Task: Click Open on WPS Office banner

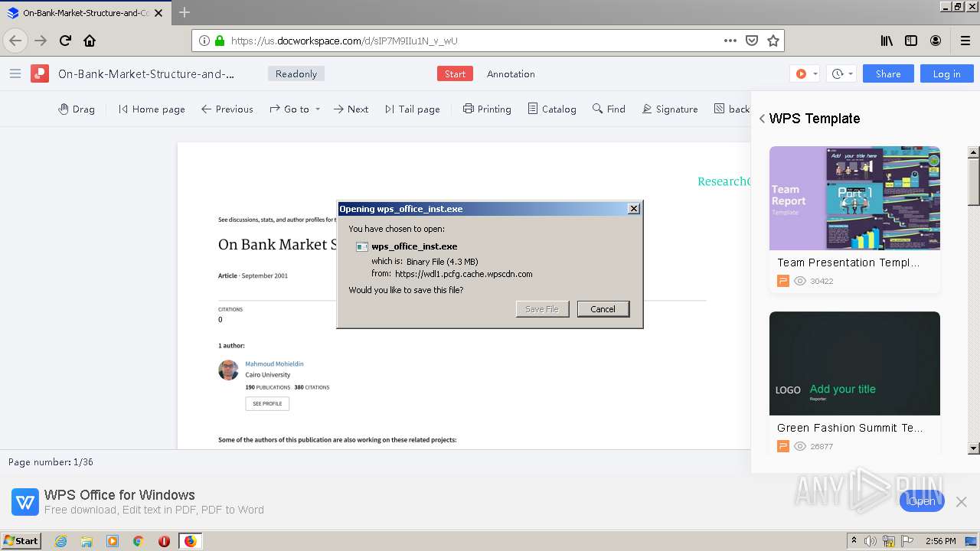Action: [x=922, y=501]
